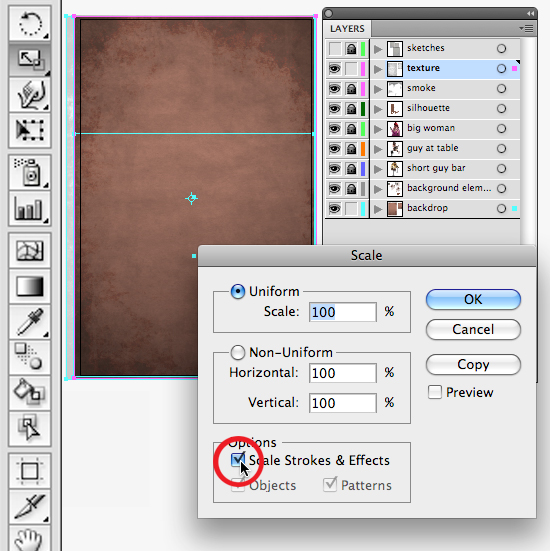Hide the texture layer

pos(335,69)
